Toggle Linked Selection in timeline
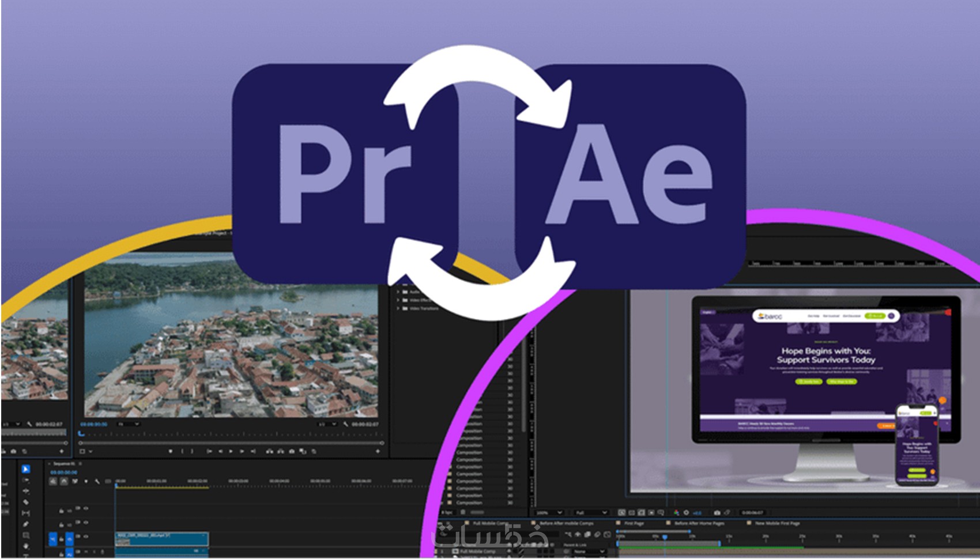 [75, 481]
